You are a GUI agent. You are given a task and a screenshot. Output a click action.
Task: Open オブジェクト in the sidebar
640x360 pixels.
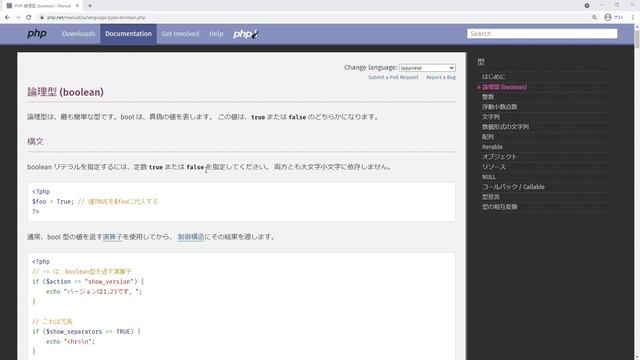(x=499, y=157)
